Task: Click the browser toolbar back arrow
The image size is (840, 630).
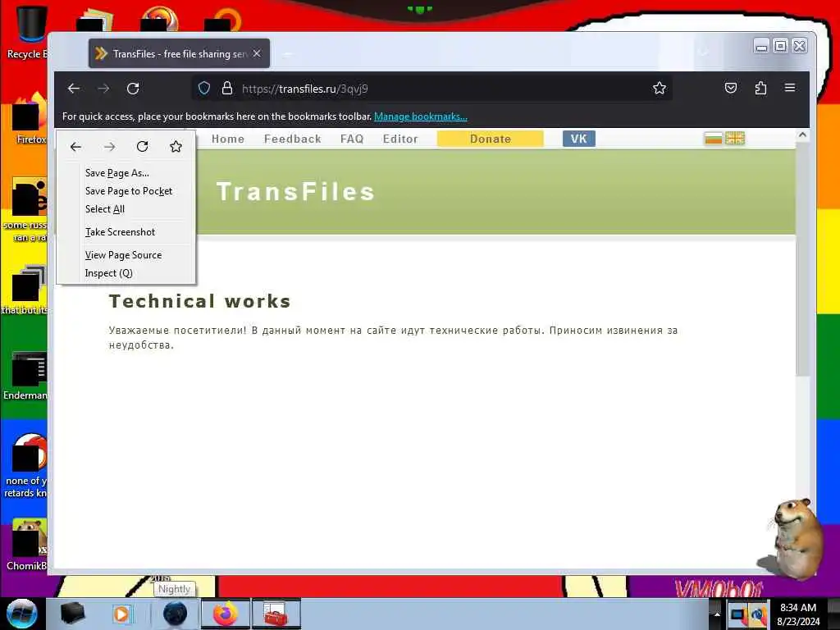Action: click(x=73, y=89)
